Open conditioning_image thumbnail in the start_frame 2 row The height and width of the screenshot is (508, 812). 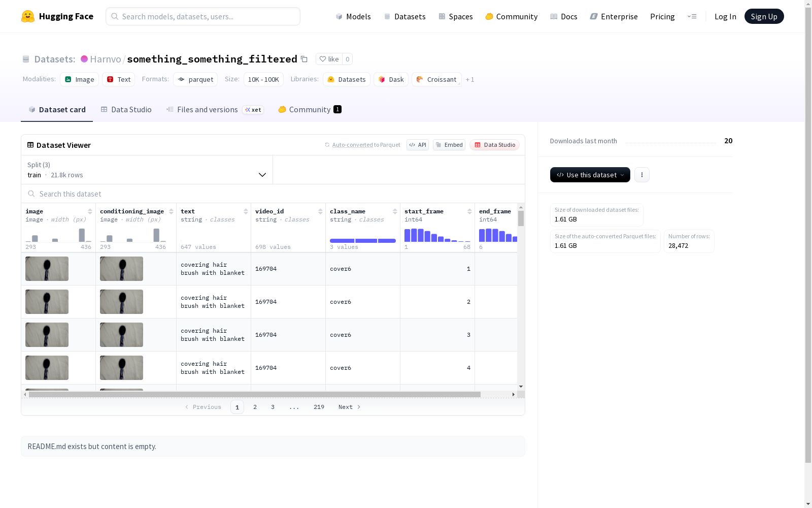pos(121,302)
